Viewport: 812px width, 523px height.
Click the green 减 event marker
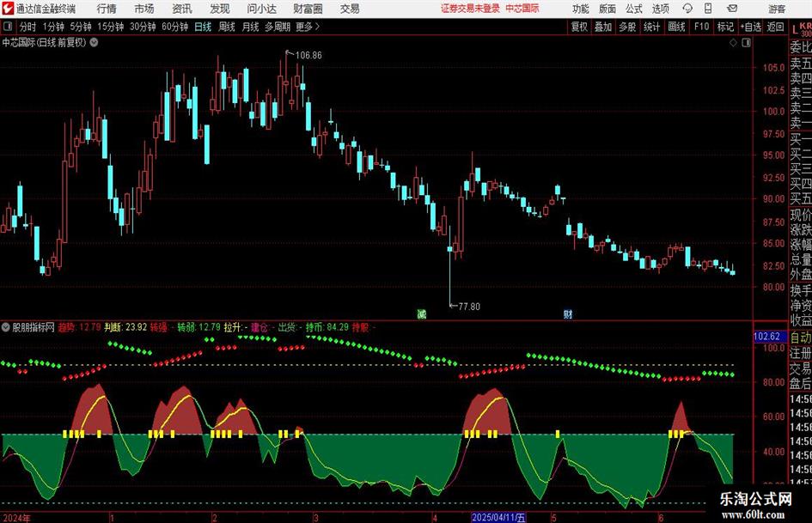click(422, 313)
